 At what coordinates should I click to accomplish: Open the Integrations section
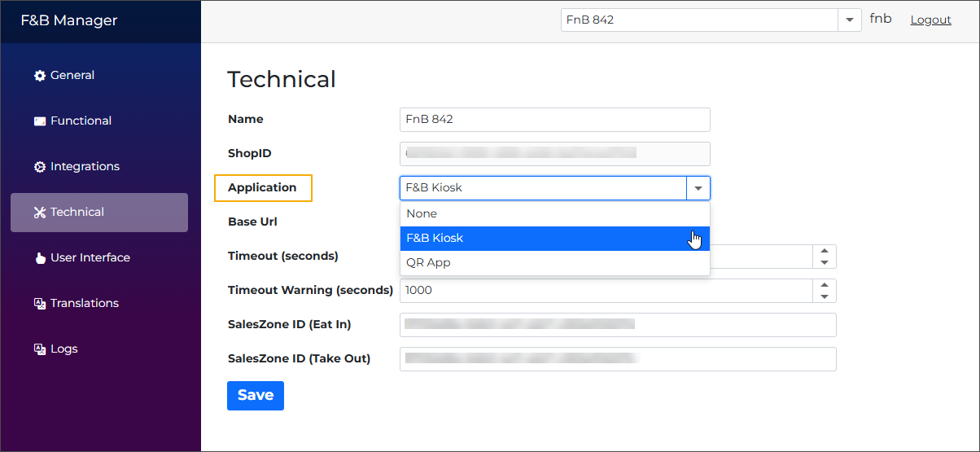(x=99, y=166)
